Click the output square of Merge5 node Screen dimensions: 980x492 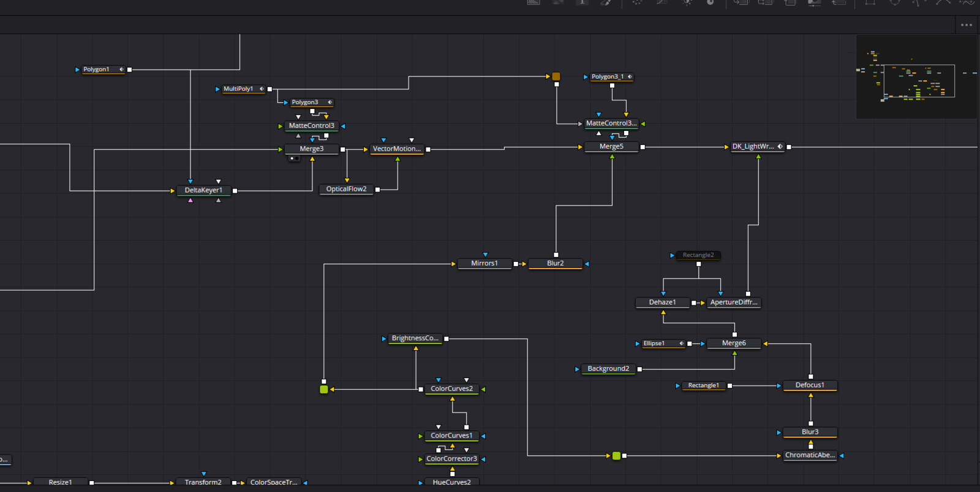point(643,147)
